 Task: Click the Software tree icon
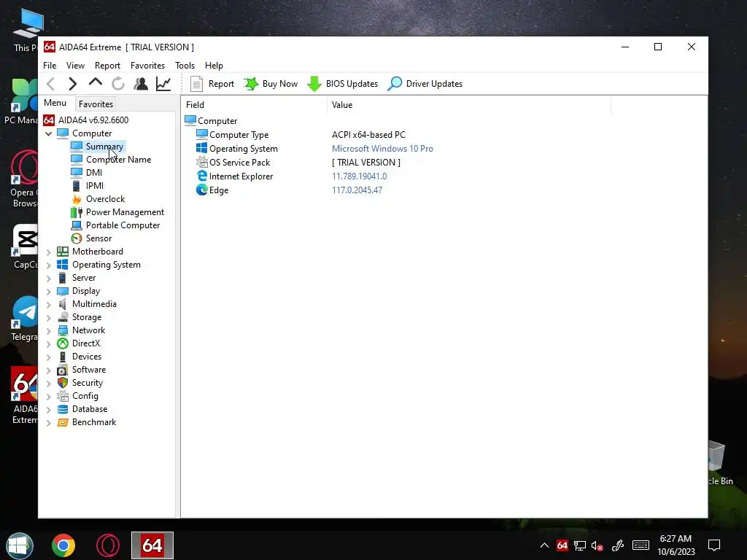tap(63, 370)
